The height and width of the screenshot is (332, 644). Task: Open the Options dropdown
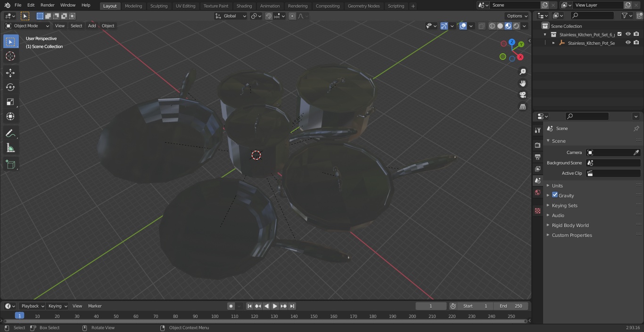click(x=517, y=16)
